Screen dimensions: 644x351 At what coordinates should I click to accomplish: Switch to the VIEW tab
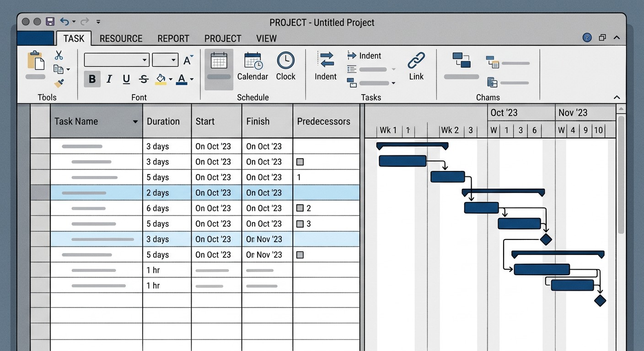(267, 38)
